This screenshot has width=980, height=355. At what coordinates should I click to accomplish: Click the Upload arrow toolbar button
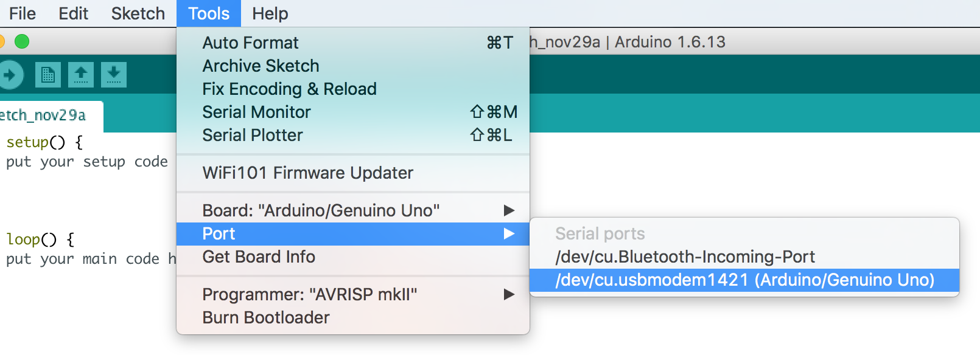point(10,75)
